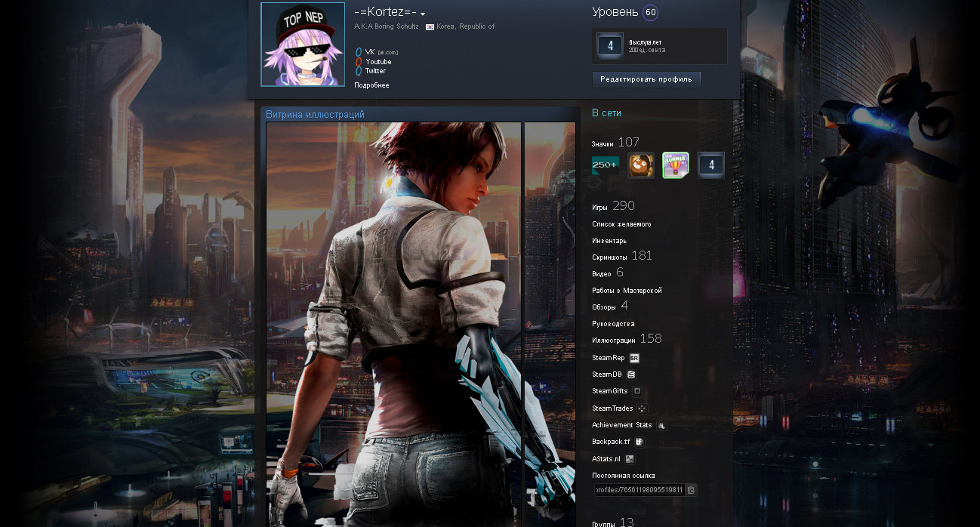View the Скриншоты 181 page
980x527 pixels.
pyautogui.click(x=622, y=256)
